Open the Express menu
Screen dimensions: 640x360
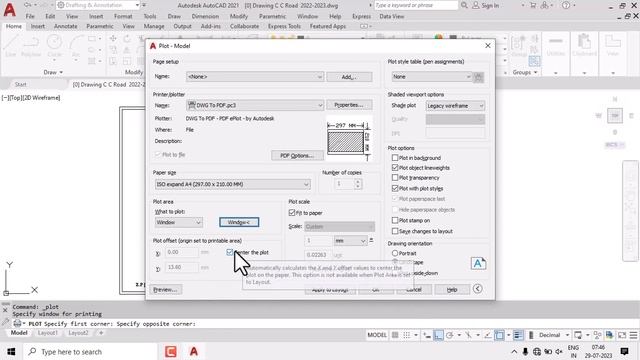361,16
